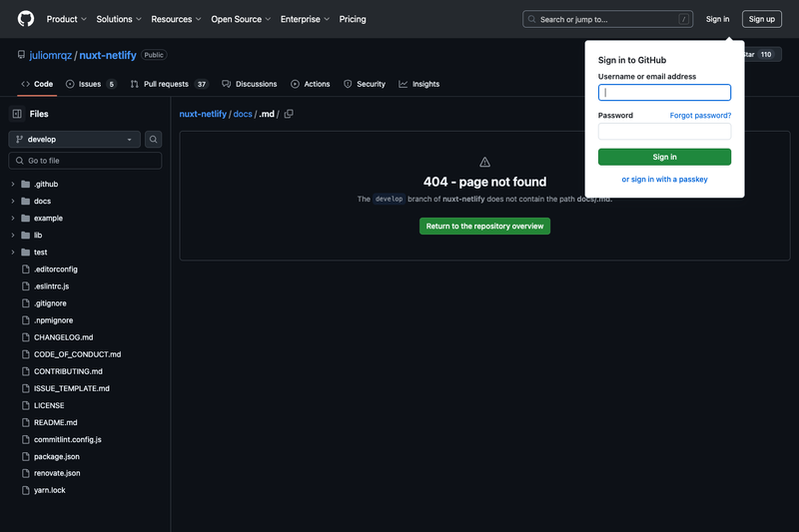
Task: Open the Solutions menu
Action: (x=119, y=19)
